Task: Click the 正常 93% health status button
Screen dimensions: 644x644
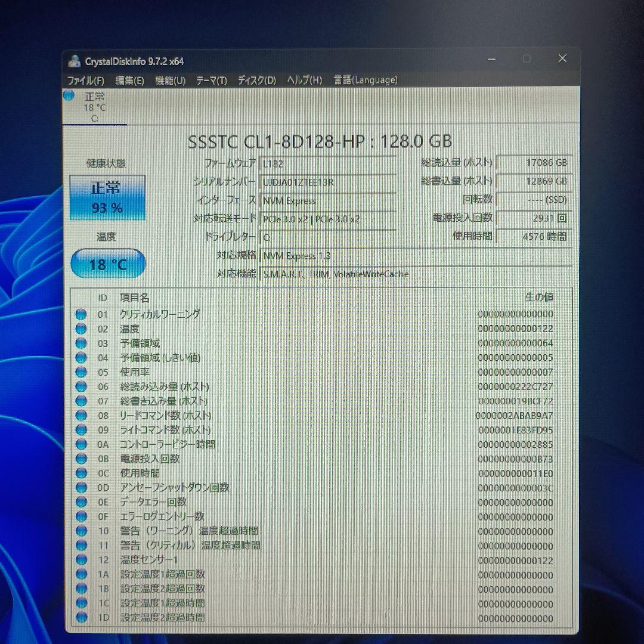Action: coord(107,197)
